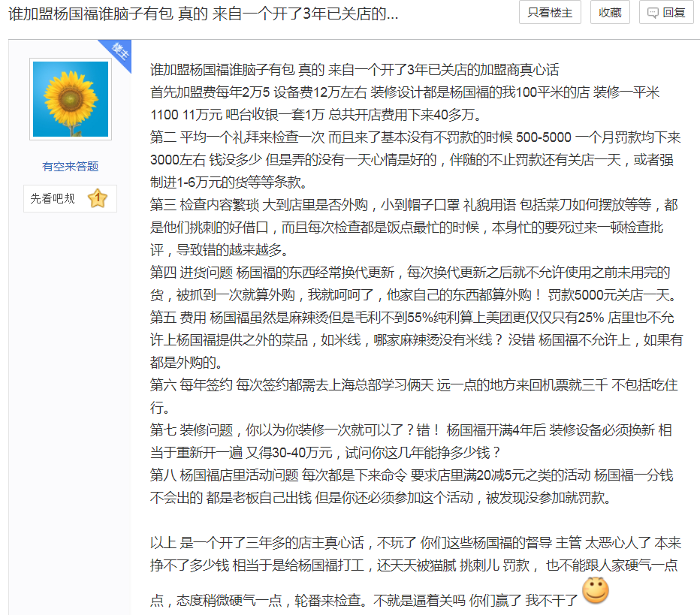Select the line starting 第七 装修问题
This screenshot has height=615, width=700.
[411, 430]
